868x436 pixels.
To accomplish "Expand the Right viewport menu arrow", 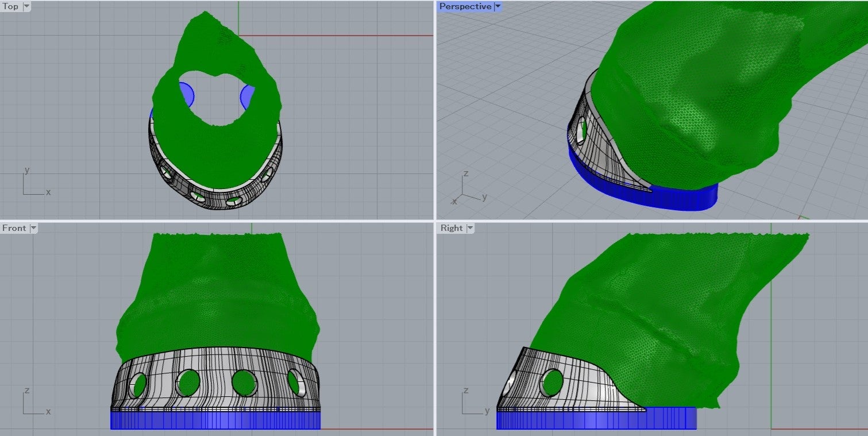I will click(x=470, y=229).
